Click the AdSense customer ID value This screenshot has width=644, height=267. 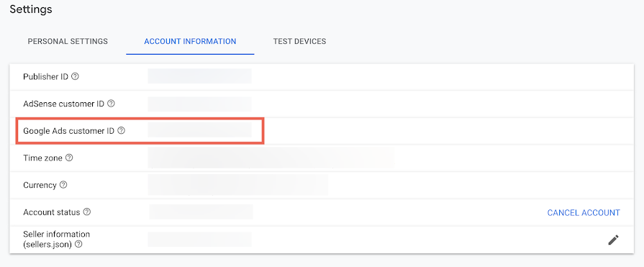199,104
